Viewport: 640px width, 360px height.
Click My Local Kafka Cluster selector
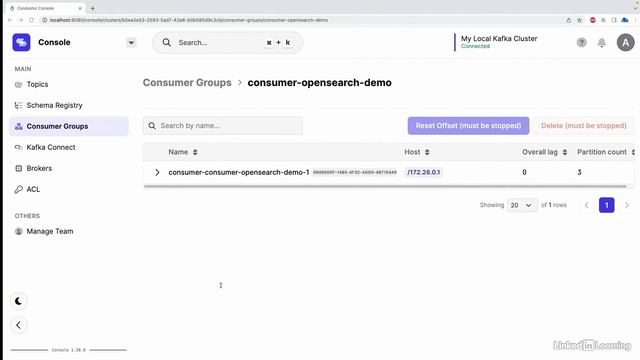pos(499,42)
